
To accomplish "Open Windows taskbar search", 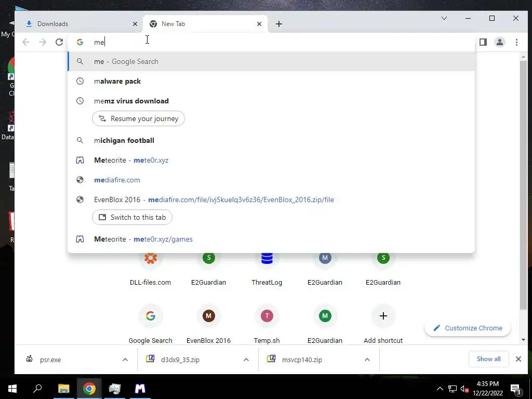I will pyautogui.click(x=37, y=389).
